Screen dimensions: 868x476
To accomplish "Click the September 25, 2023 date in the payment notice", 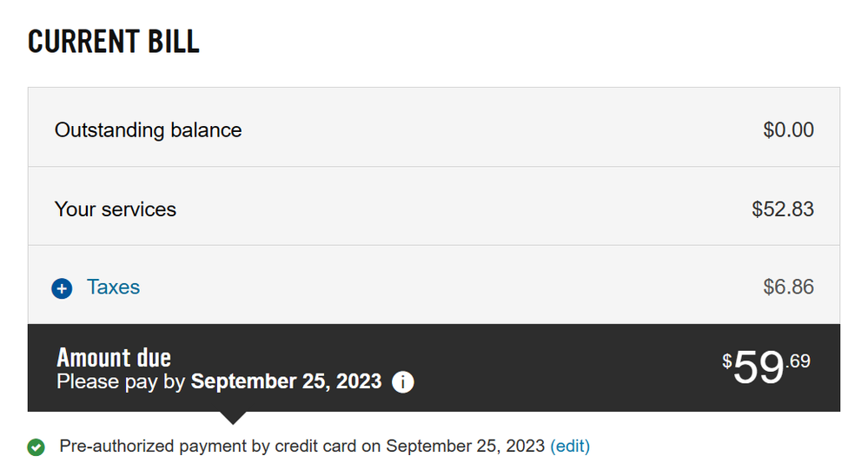I will [465, 446].
